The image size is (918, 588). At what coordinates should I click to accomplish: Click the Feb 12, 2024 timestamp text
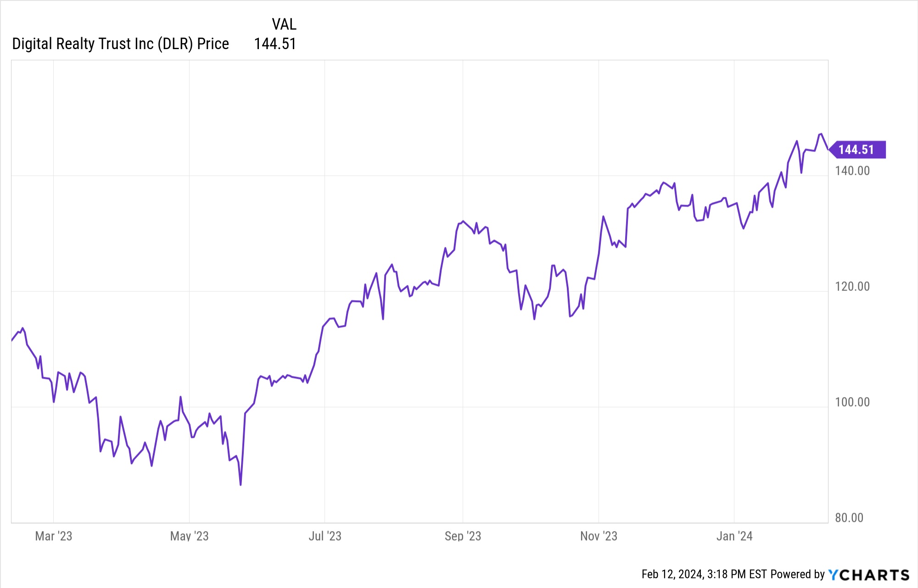[x=704, y=575]
